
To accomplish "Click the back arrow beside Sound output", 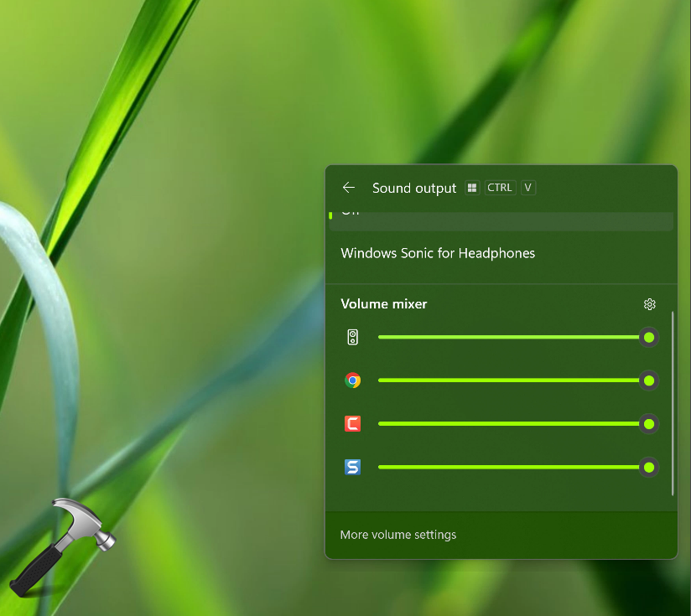I will pyautogui.click(x=349, y=188).
